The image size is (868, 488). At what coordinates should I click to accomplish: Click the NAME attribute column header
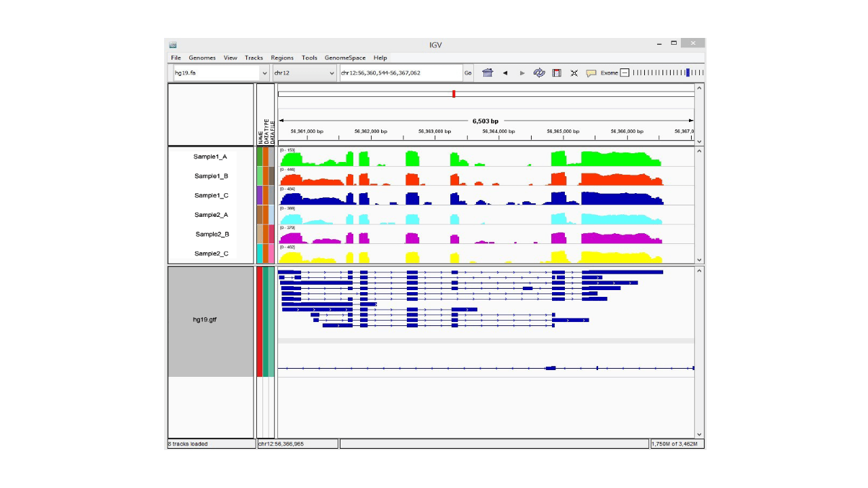point(260,138)
